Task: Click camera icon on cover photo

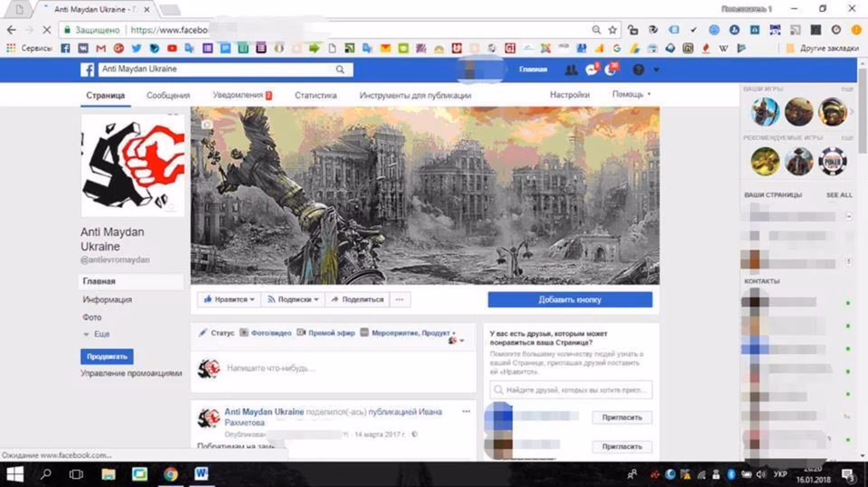Action: (x=207, y=124)
